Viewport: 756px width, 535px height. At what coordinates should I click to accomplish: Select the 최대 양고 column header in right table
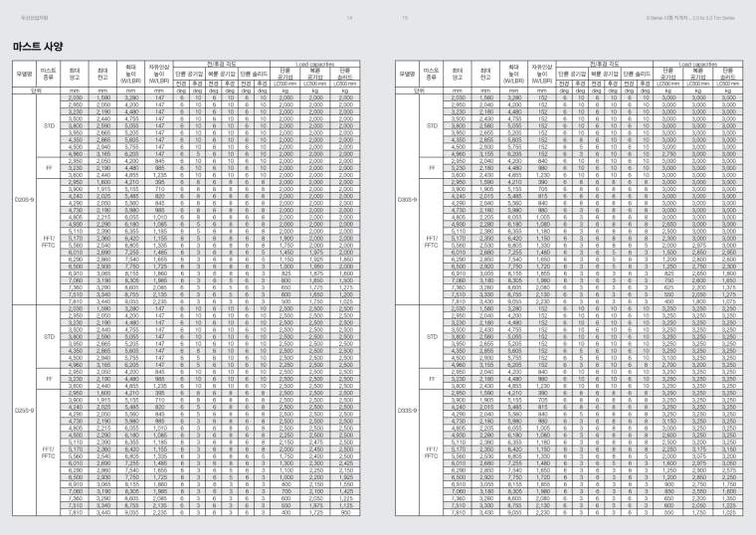pyautogui.click(x=458, y=74)
